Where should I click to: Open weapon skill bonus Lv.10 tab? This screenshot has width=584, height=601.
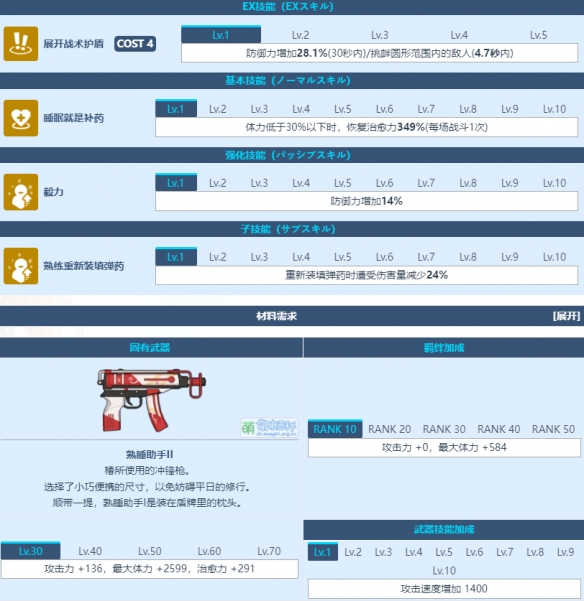point(444,571)
